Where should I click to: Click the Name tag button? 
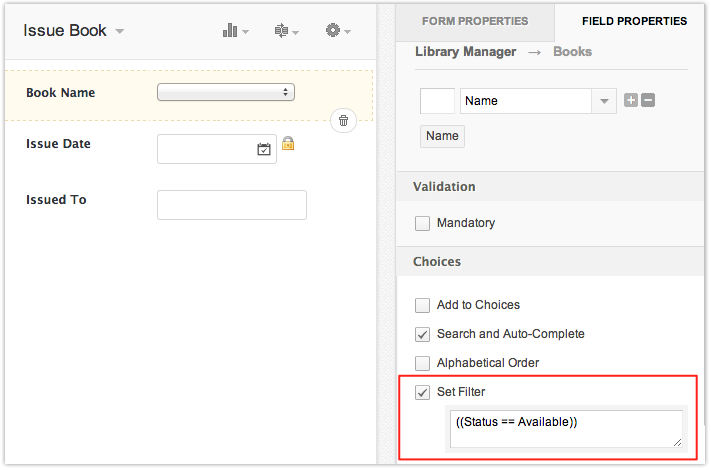pos(442,136)
